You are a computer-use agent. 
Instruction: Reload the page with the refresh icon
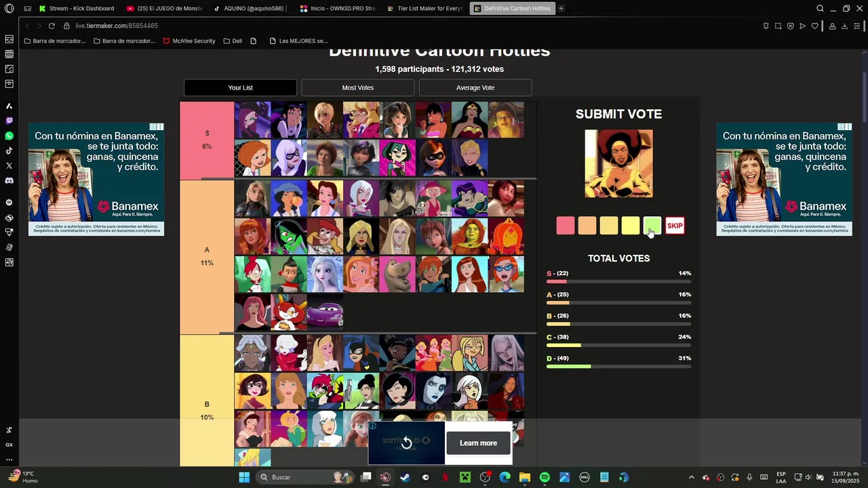tap(52, 26)
